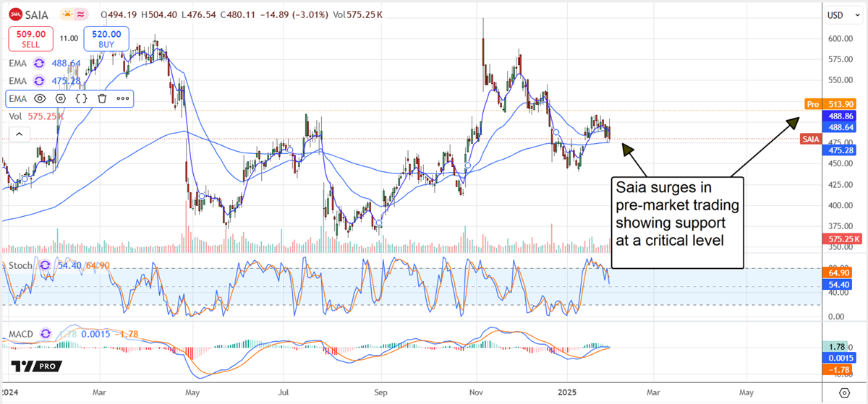Image resolution: width=868 pixels, height=404 pixels.
Task: Remove EMA indicator with trash icon
Action: [x=103, y=98]
